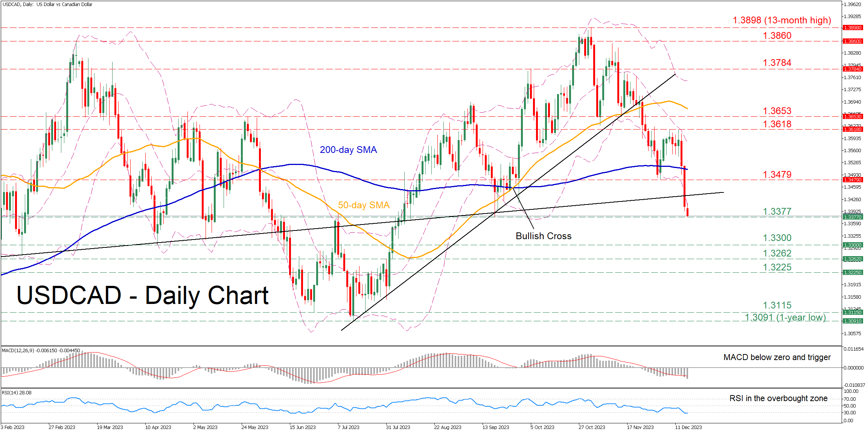Viewport: 868px width, 432px height.
Task: Click the MACD below zero and trigger note
Action: pyautogui.click(x=777, y=357)
